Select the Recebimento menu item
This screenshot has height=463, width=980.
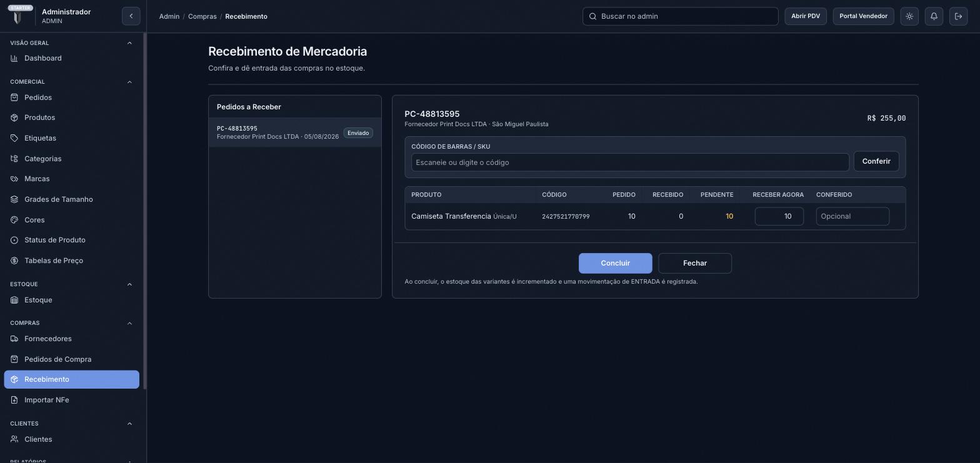pos(72,379)
